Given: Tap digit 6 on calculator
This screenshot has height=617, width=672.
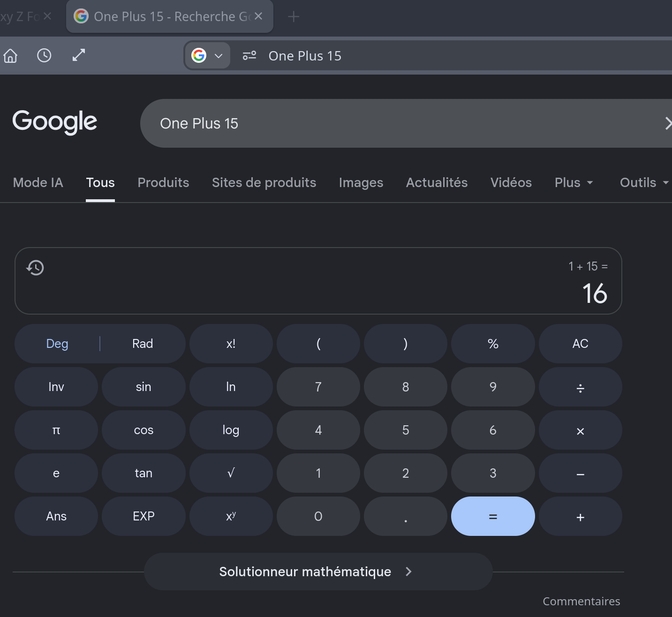Looking at the screenshot, I should (x=493, y=430).
